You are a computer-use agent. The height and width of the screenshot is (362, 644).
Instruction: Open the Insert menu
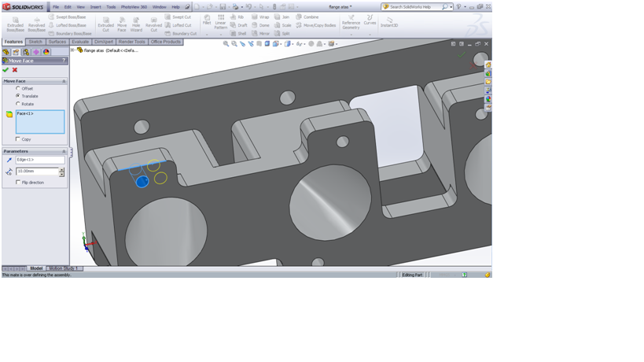(95, 7)
